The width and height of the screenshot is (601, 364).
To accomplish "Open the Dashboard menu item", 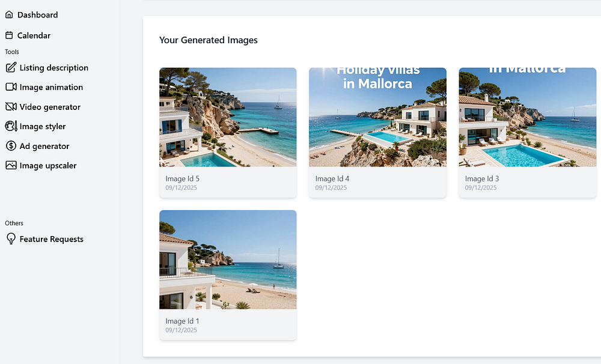I will click(37, 14).
